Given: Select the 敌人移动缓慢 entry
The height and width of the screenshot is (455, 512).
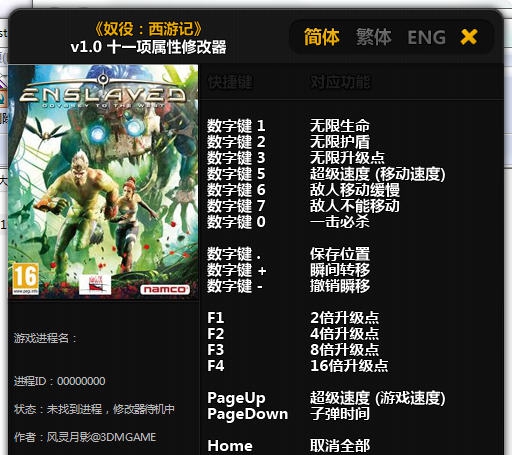Looking at the screenshot, I should click(355, 190).
